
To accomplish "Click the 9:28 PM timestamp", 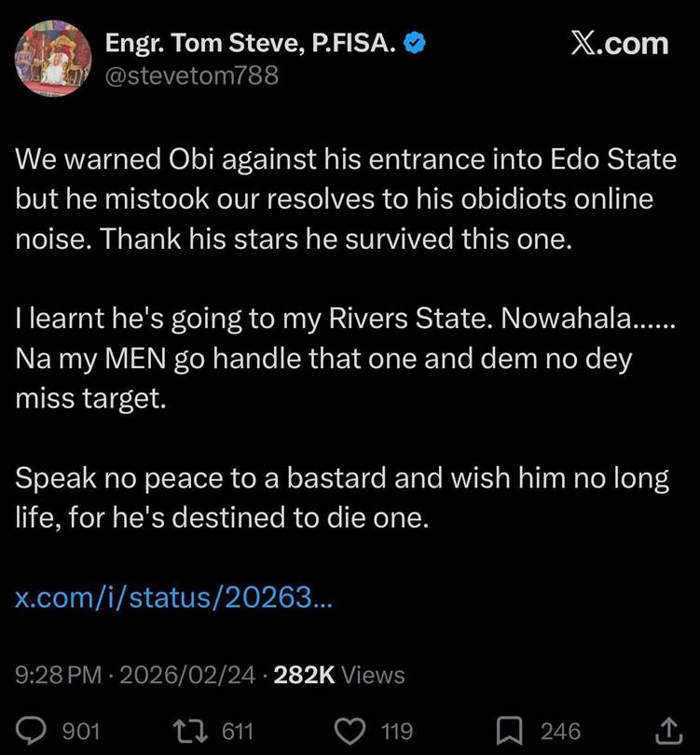I will (58, 675).
